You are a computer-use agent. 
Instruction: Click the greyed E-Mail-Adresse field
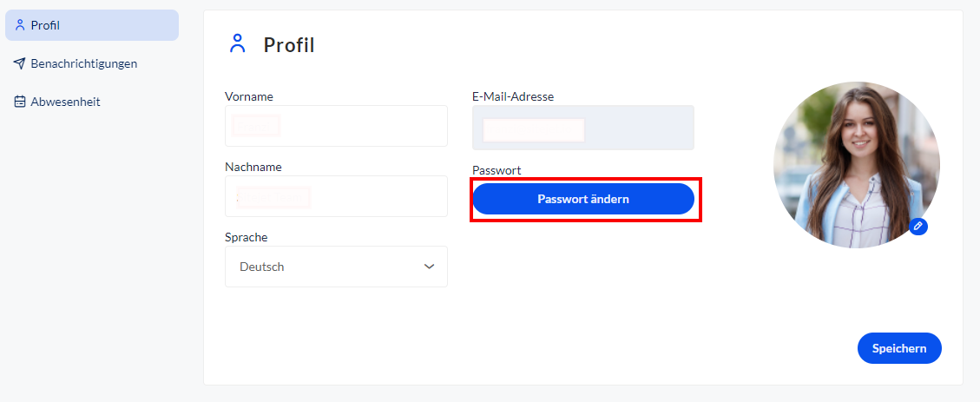[x=583, y=128]
